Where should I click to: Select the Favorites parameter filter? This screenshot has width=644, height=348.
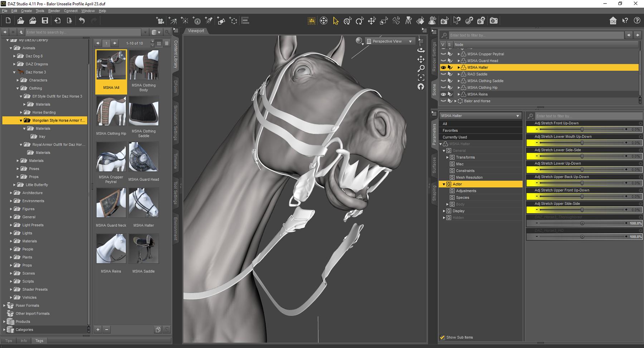480,131
